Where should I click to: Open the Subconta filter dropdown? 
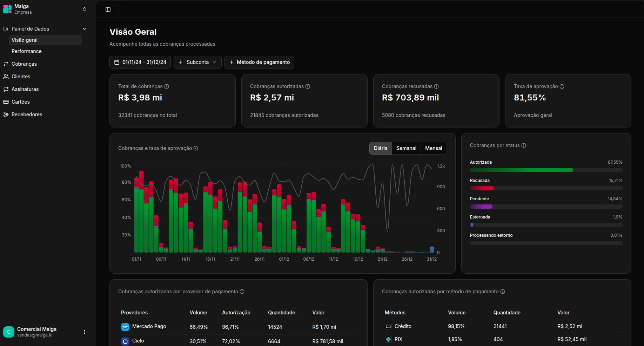(x=197, y=62)
